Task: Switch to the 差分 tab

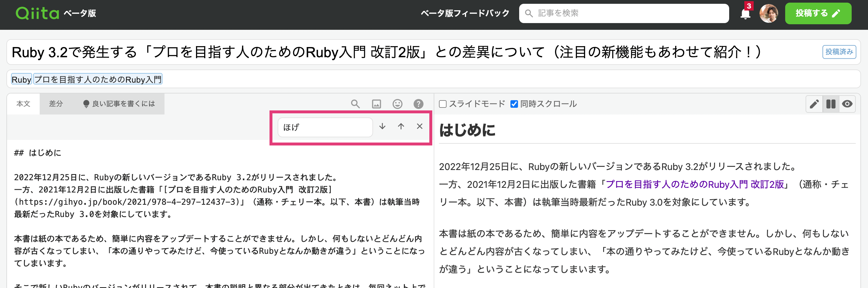Action: click(56, 104)
